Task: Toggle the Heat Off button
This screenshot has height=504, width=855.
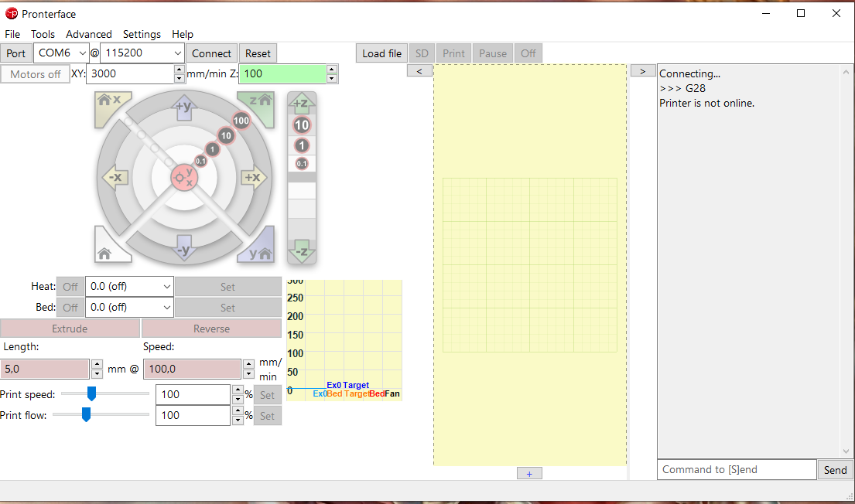Action: point(70,287)
